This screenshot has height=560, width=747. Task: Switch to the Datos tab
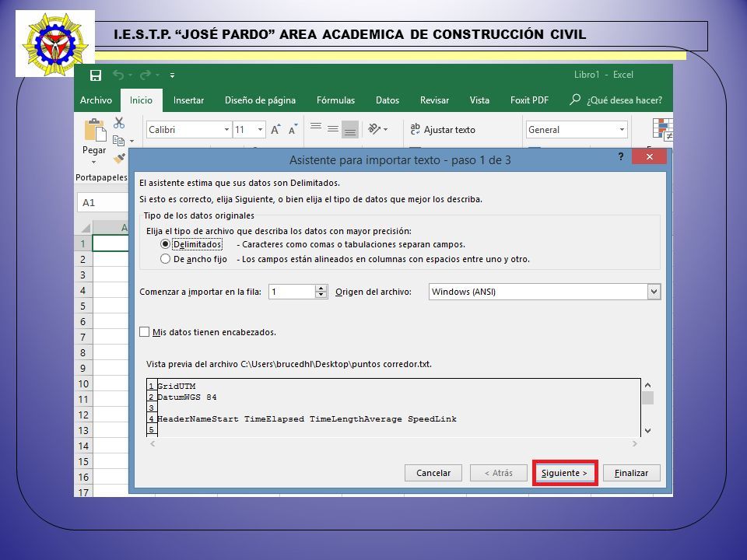point(388,100)
